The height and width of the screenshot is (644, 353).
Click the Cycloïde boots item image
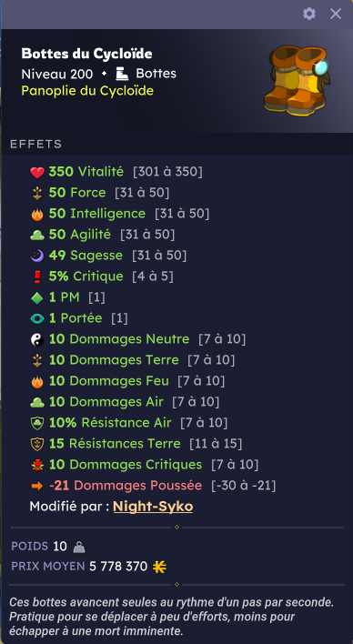(x=298, y=81)
